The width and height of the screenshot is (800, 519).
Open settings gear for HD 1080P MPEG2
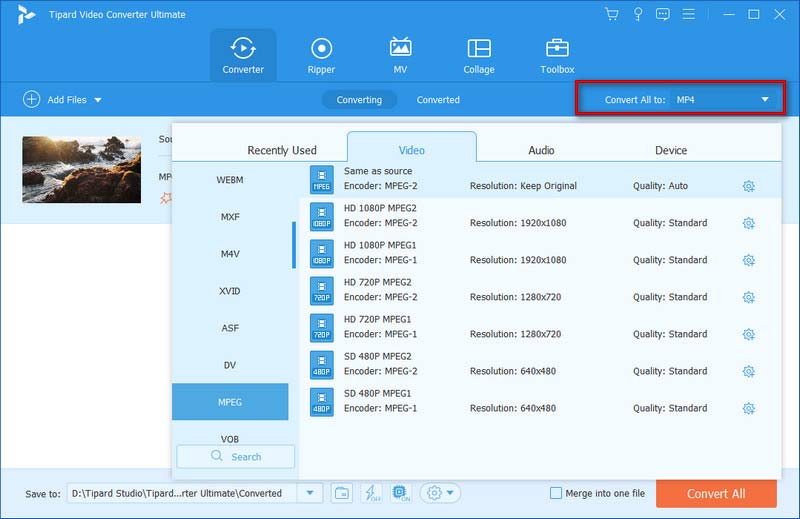pyautogui.click(x=748, y=223)
